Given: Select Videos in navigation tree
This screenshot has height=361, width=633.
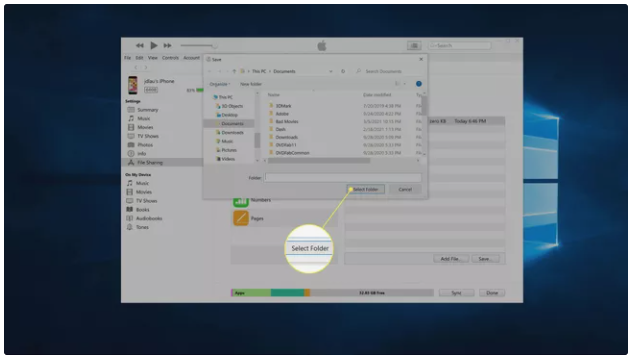Looking at the screenshot, I should [226, 159].
